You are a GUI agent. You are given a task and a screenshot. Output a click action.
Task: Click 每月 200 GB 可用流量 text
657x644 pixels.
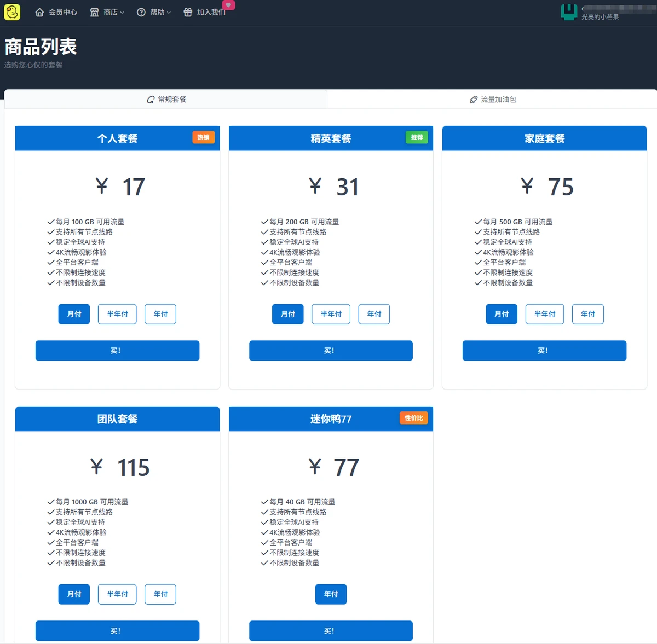[x=304, y=222]
